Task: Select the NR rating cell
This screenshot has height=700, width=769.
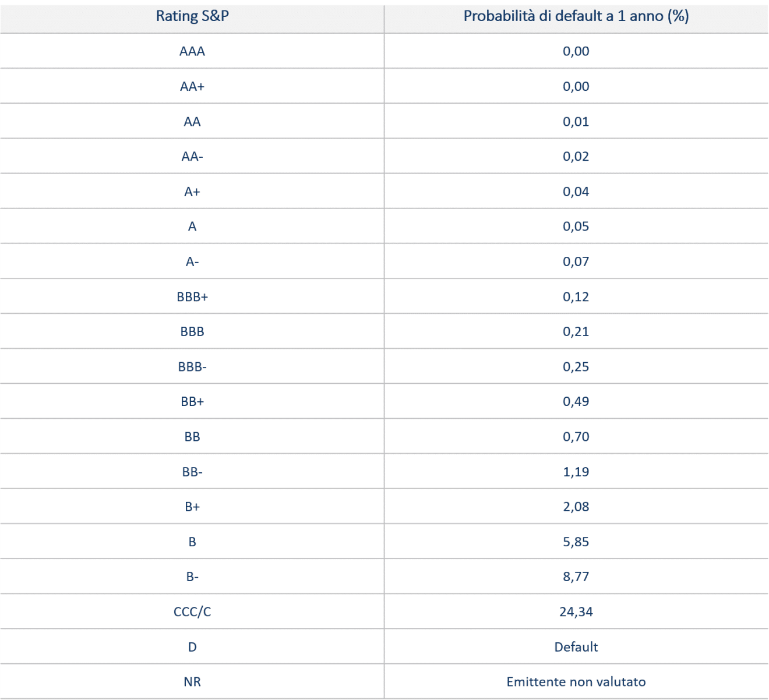Action: pyautogui.click(x=192, y=681)
